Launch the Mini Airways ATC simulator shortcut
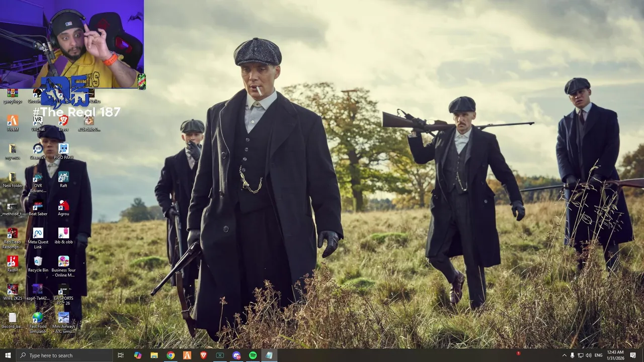Image resolution: width=644 pixels, height=362 pixels. point(63,323)
